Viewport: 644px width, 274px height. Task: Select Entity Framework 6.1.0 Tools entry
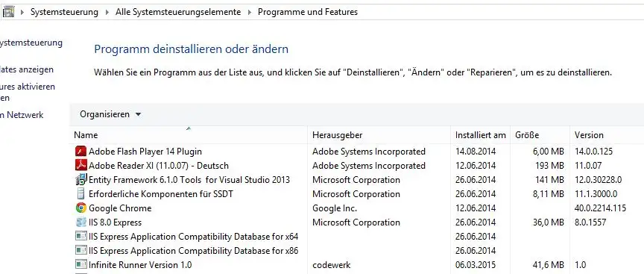pyautogui.click(x=357, y=180)
